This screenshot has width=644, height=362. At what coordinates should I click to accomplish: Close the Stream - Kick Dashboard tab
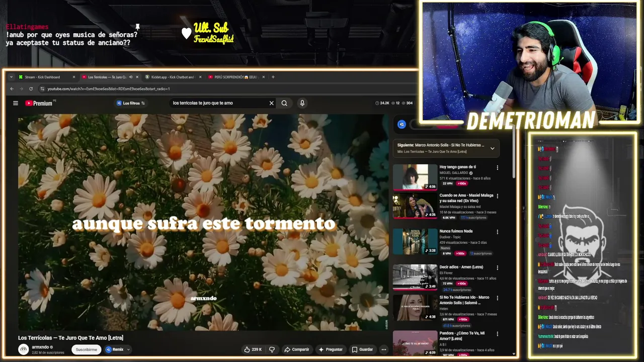coord(74,77)
